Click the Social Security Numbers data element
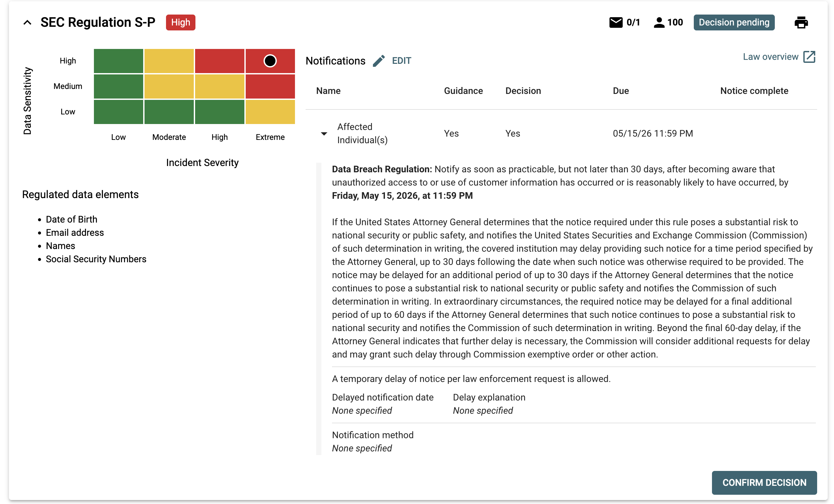834x504 pixels. click(x=96, y=259)
